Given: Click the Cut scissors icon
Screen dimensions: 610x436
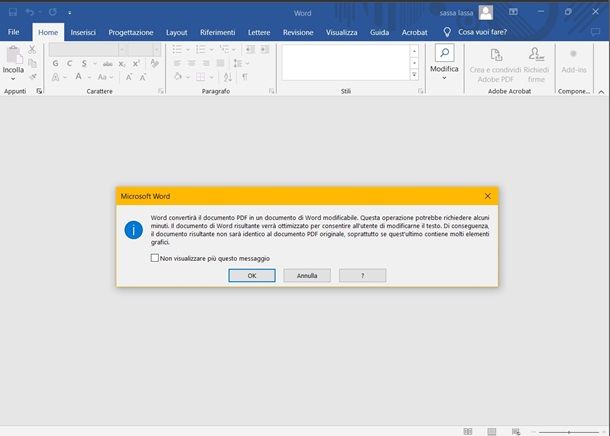Looking at the screenshot, I should pos(32,49).
